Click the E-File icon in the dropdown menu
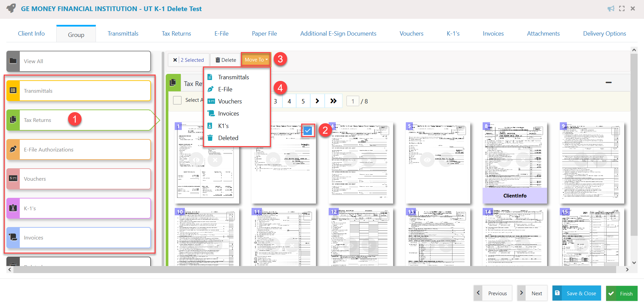644x308 pixels. (211, 89)
